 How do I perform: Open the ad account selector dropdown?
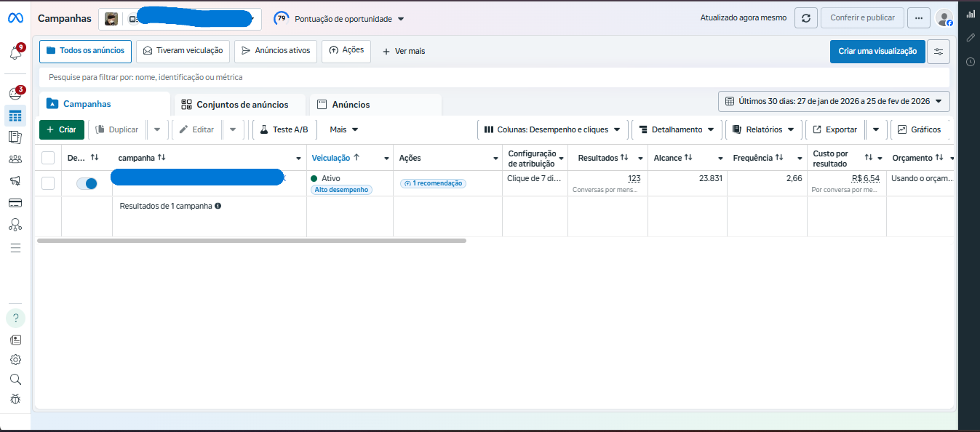[x=180, y=19]
